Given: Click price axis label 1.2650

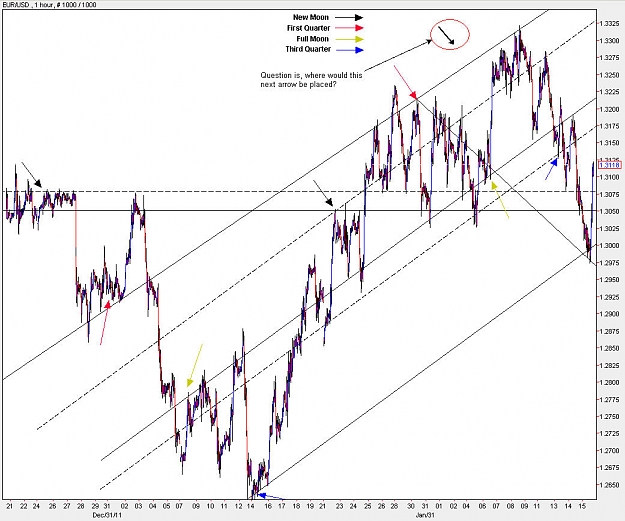Looking at the screenshot, I should pos(609,485).
